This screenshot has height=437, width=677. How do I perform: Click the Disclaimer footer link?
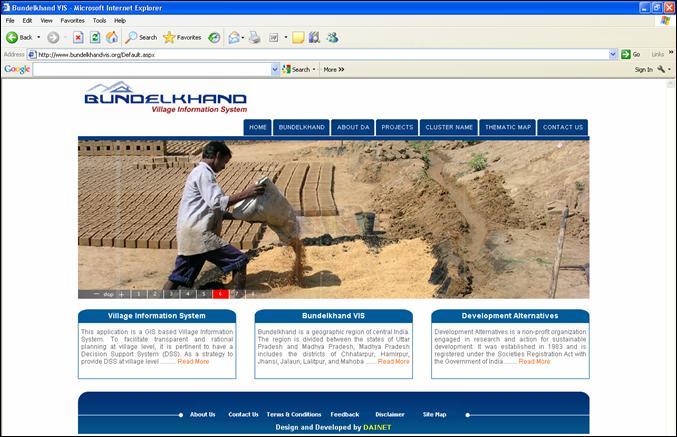(x=390, y=414)
